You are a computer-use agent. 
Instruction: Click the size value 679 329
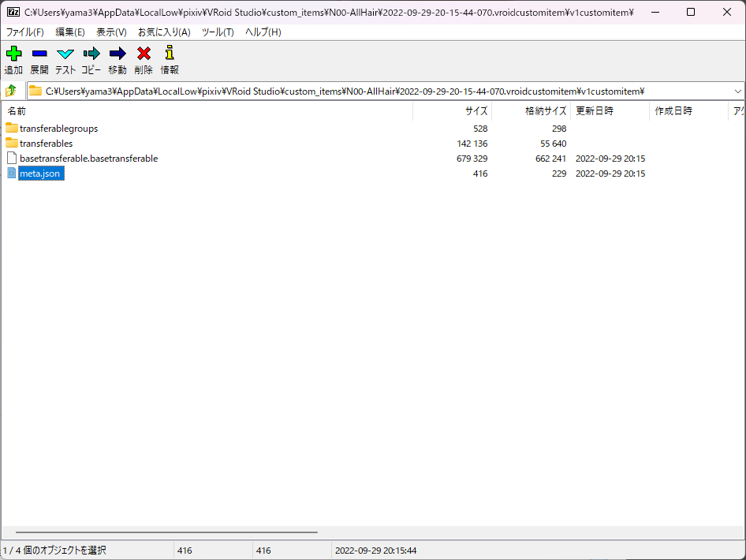pyautogui.click(x=472, y=159)
